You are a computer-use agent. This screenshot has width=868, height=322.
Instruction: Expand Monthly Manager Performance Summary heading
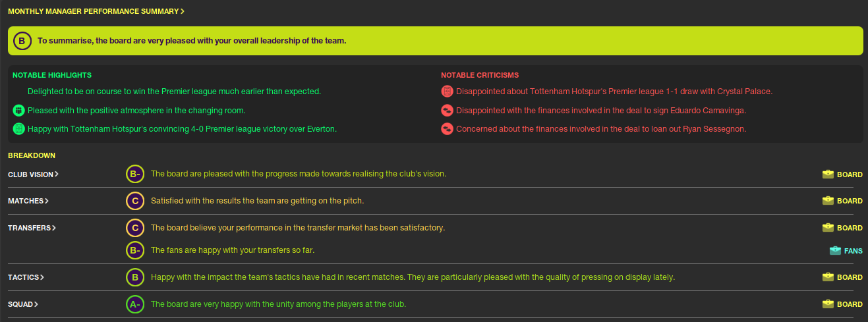coord(96,11)
